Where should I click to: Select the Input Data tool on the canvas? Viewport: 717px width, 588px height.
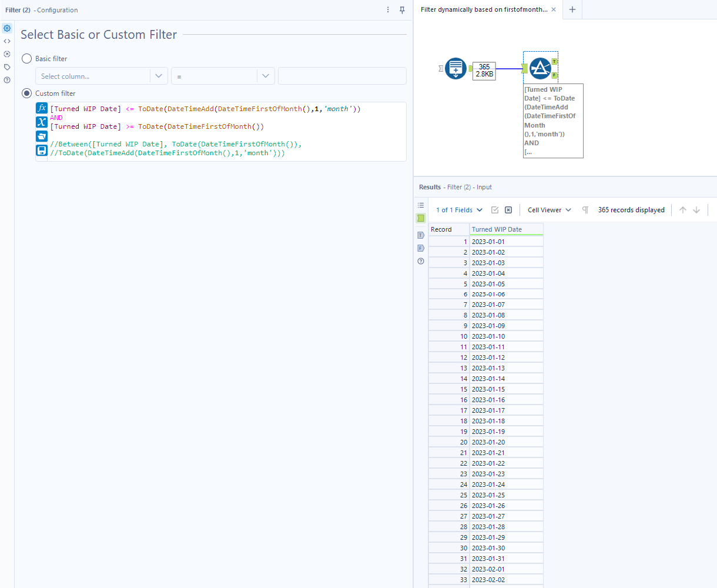click(x=455, y=68)
